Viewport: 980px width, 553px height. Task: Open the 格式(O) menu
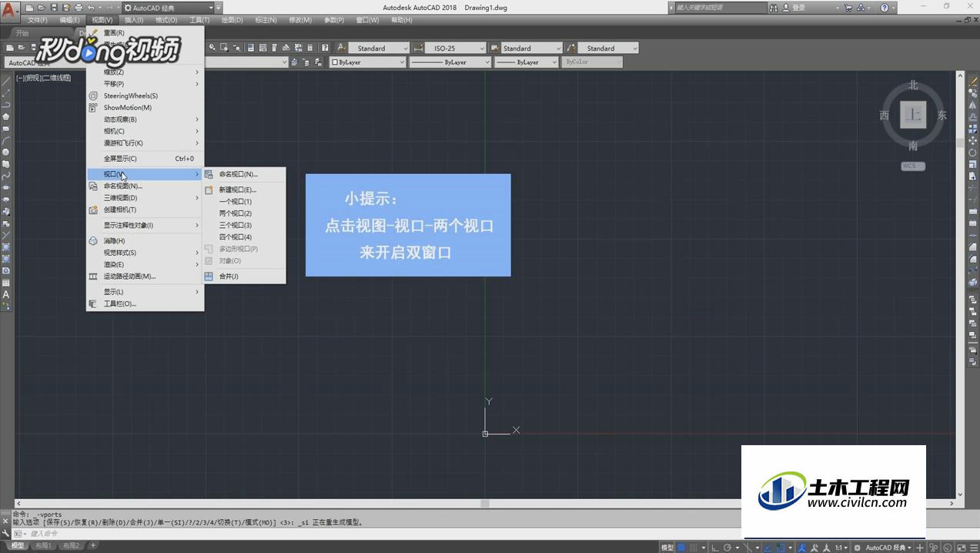[166, 20]
